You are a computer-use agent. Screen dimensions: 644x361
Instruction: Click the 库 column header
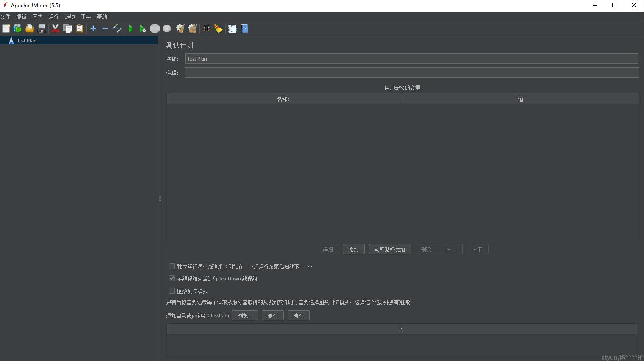[401, 329]
